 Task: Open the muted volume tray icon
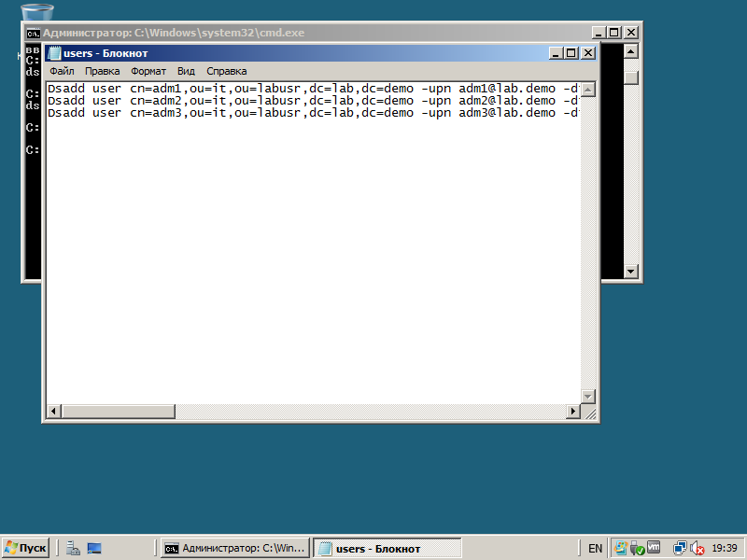click(697, 549)
